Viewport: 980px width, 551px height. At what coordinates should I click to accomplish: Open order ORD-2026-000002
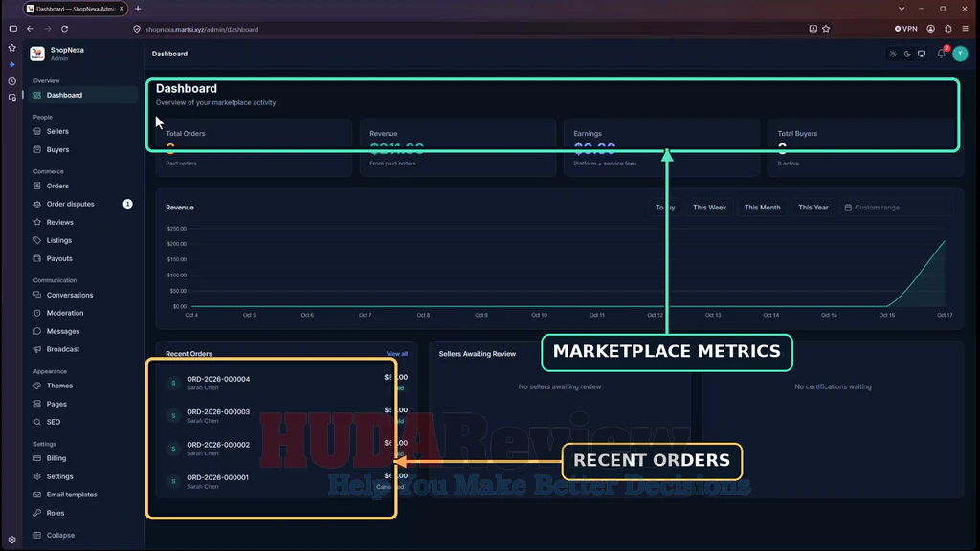click(x=218, y=445)
